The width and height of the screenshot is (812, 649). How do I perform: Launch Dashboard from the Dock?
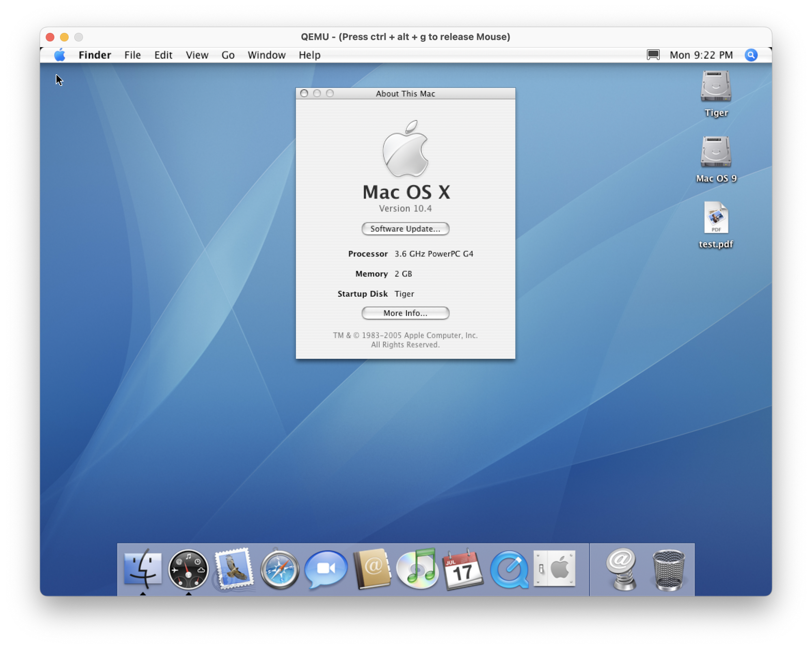(x=188, y=569)
